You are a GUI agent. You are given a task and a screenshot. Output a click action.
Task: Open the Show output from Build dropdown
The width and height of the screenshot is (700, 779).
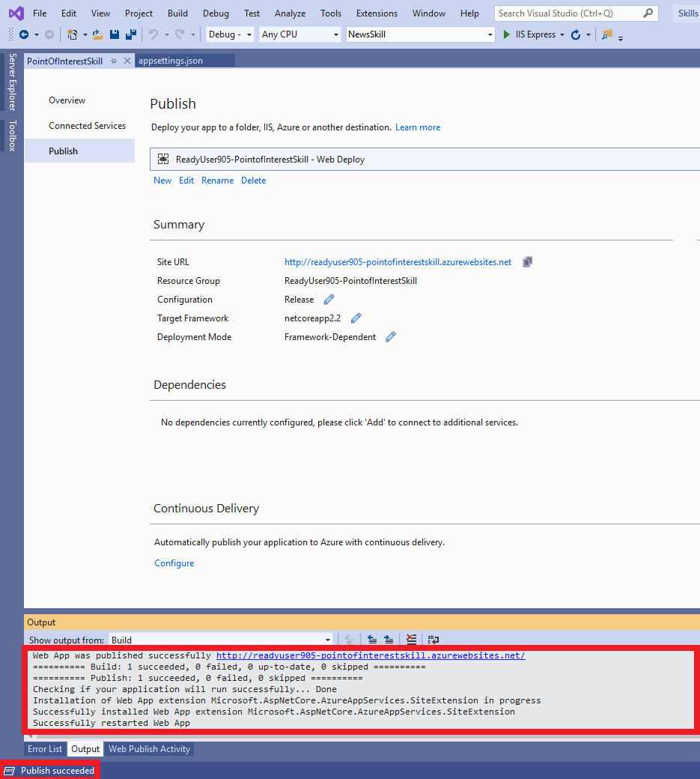point(221,640)
